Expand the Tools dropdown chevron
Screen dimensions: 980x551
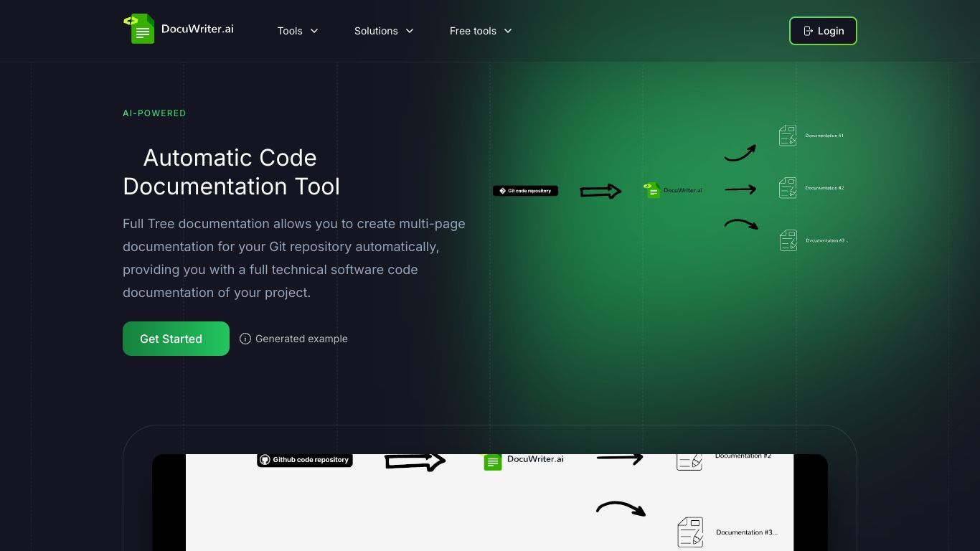(314, 31)
